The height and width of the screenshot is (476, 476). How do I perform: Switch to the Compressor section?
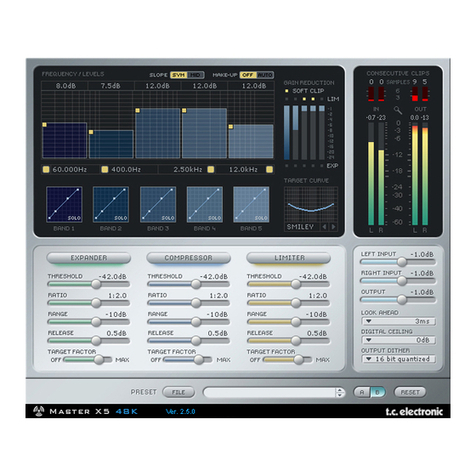tap(188, 258)
